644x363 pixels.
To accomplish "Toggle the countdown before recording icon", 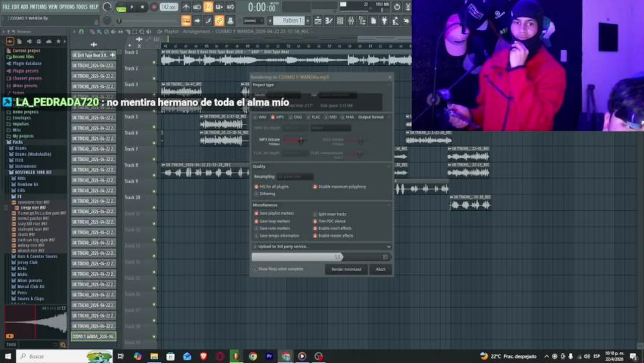I will [208, 7].
